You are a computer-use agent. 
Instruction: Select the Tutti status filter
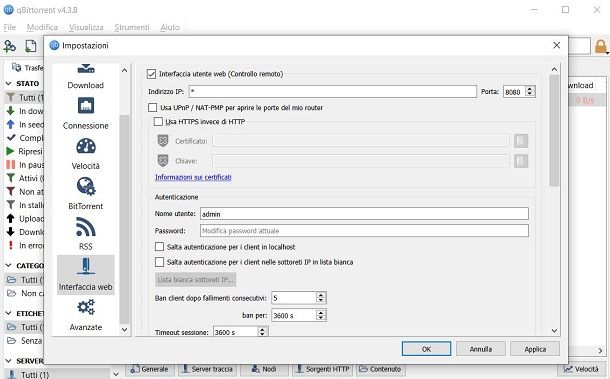pos(25,97)
